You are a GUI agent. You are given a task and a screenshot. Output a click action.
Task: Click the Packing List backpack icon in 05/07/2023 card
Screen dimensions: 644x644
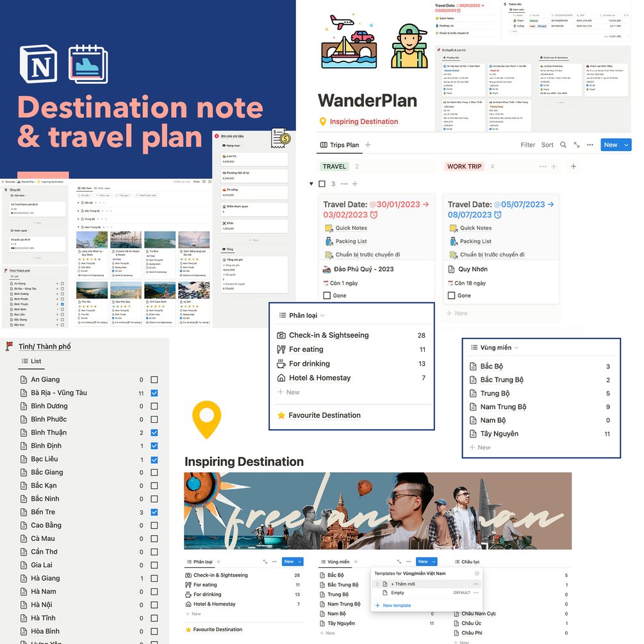pos(453,241)
